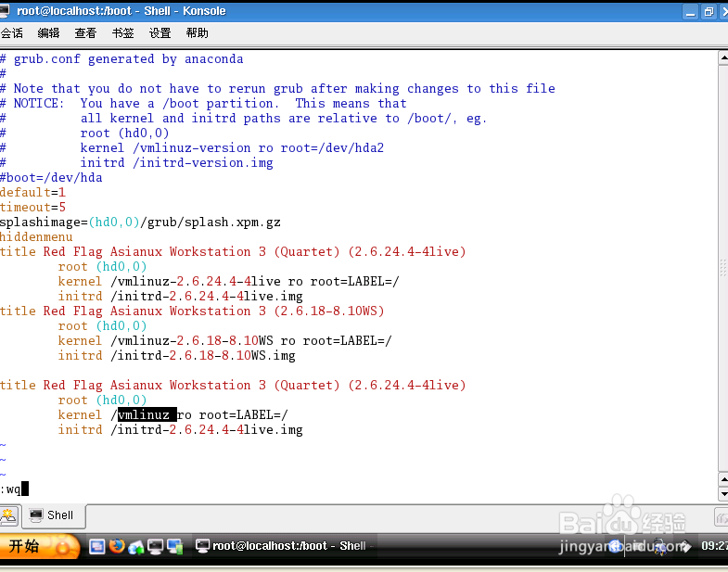Image resolution: width=728 pixels, height=572 pixels.
Task: Open the 帮助 (Help) menu
Action: [x=197, y=33]
